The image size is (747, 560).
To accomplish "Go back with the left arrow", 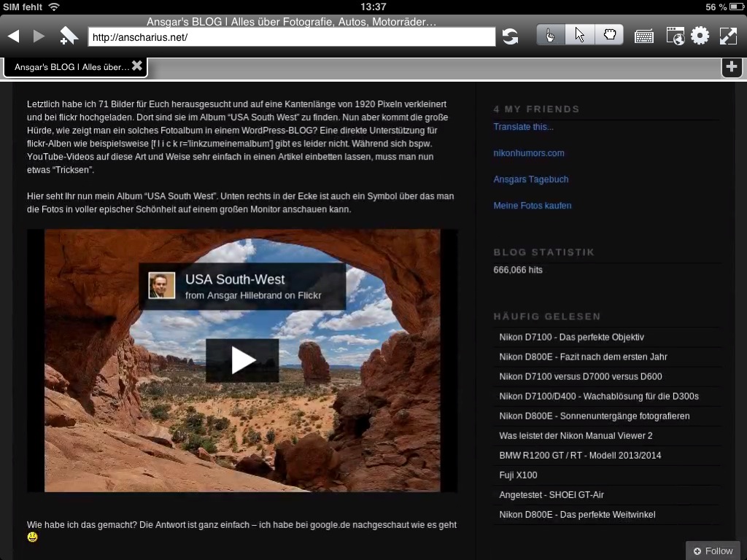I will (x=13, y=36).
